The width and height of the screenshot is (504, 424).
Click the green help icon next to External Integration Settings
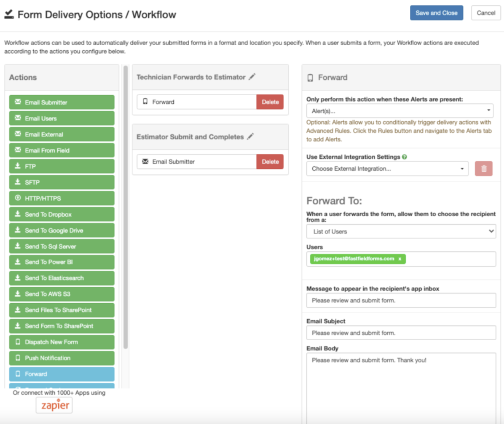405,157
